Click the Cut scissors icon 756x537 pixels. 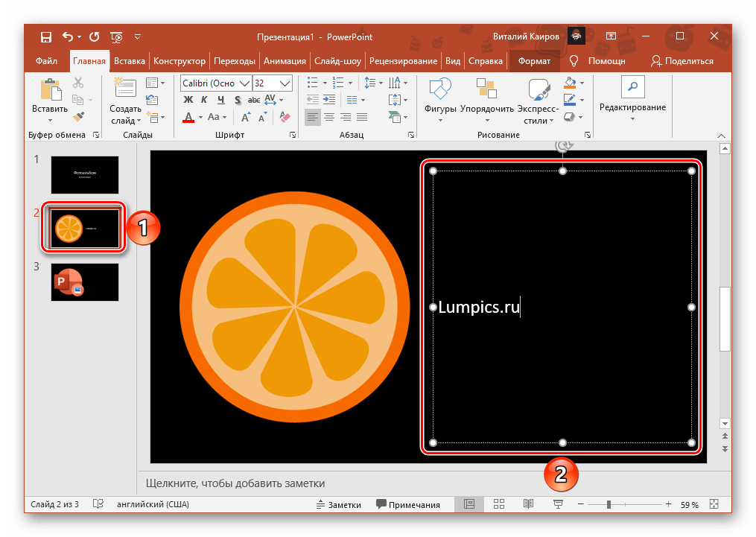(x=78, y=83)
